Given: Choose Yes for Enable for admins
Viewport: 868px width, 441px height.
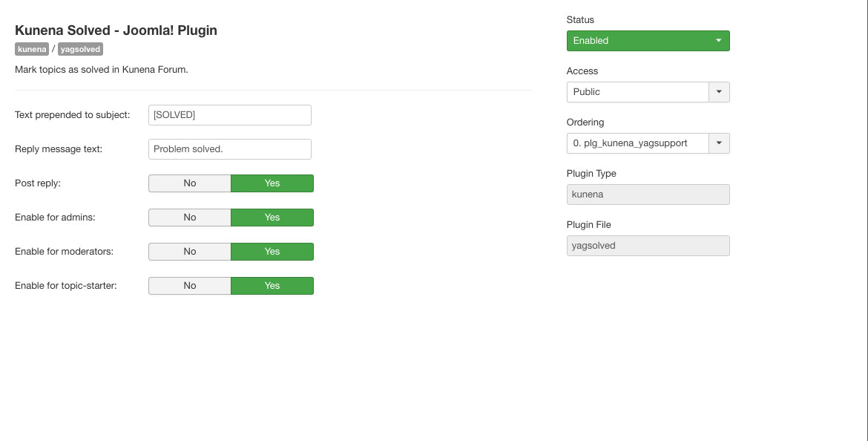Looking at the screenshot, I should (272, 218).
